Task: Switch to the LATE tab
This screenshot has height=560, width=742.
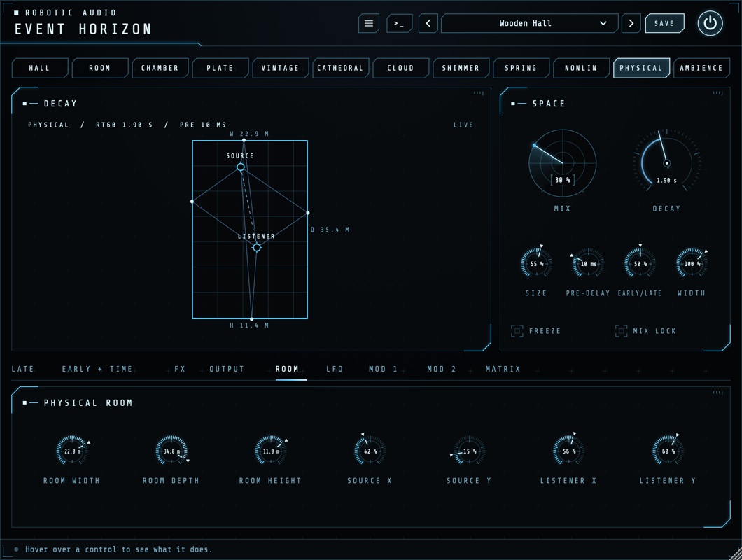Action: [22, 369]
